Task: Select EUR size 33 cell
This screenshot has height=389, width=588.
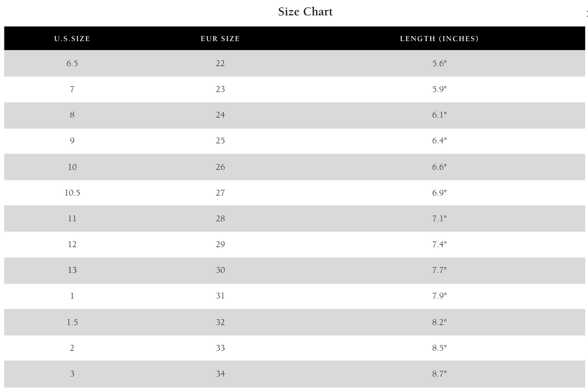Action: point(220,348)
